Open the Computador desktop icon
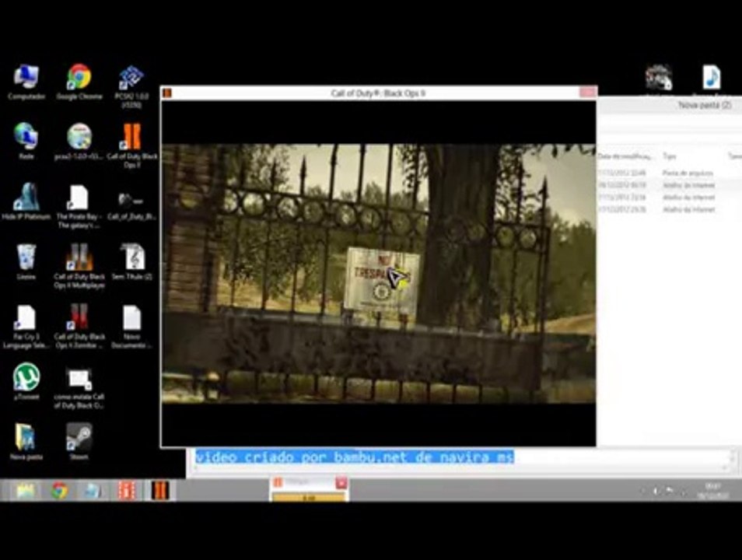 tap(26, 82)
